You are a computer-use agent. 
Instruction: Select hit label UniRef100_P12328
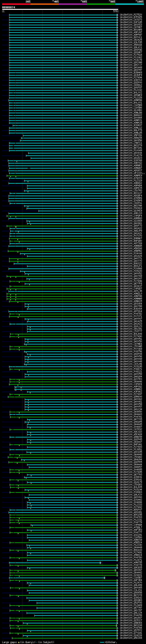coord(131,98)
